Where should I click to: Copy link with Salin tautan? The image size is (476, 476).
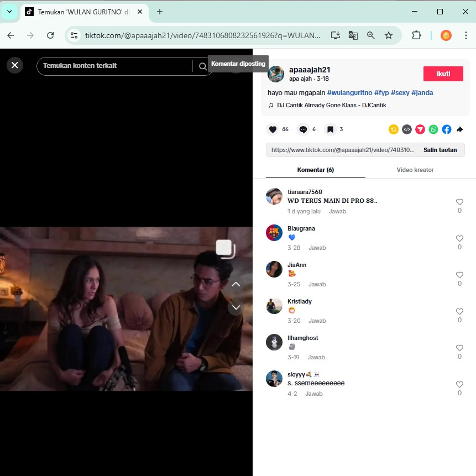440,150
